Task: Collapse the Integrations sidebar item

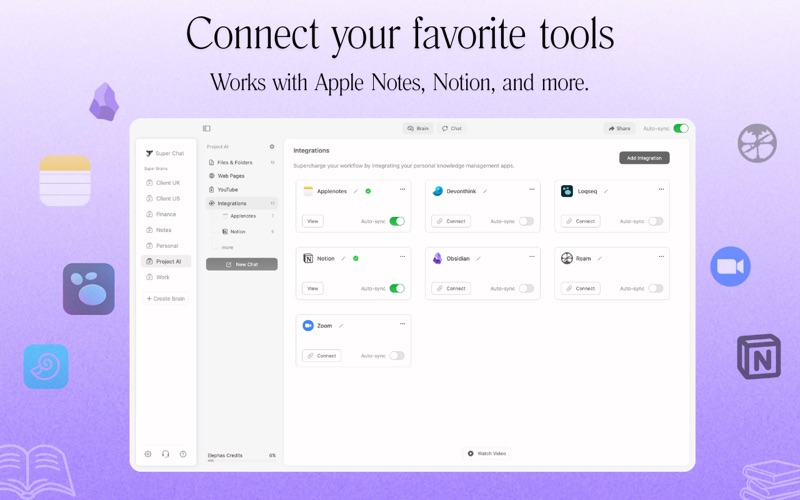Action: pos(242,203)
